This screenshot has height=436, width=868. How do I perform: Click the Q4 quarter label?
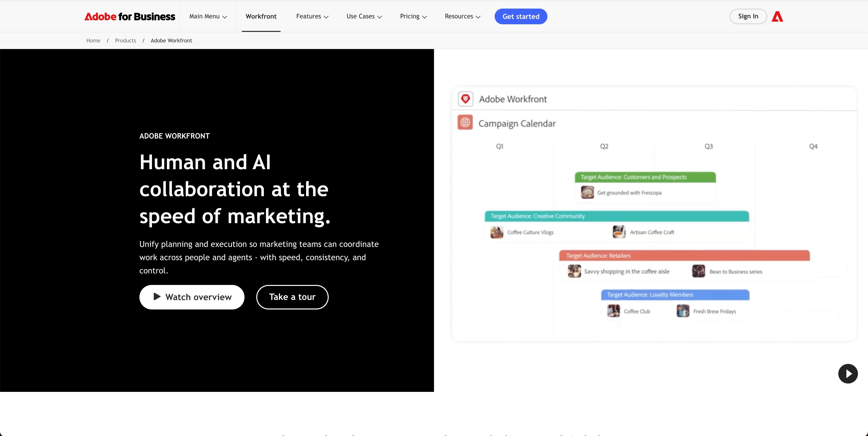(813, 146)
